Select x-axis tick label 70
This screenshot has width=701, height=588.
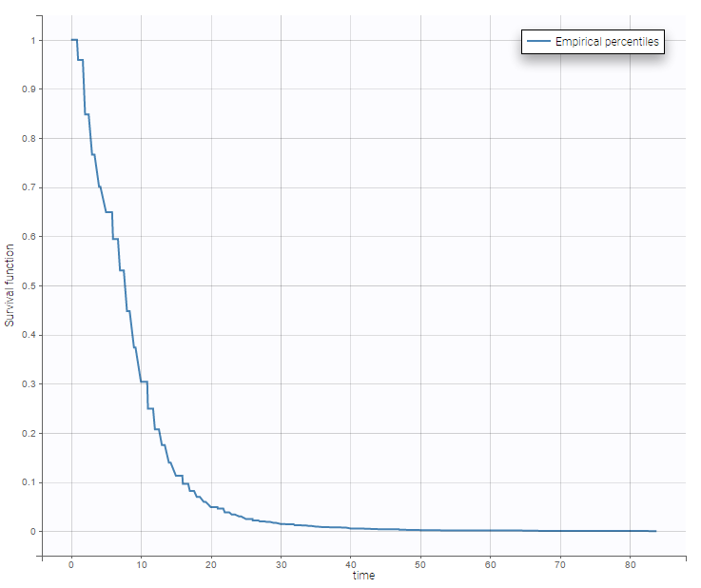click(x=559, y=565)
